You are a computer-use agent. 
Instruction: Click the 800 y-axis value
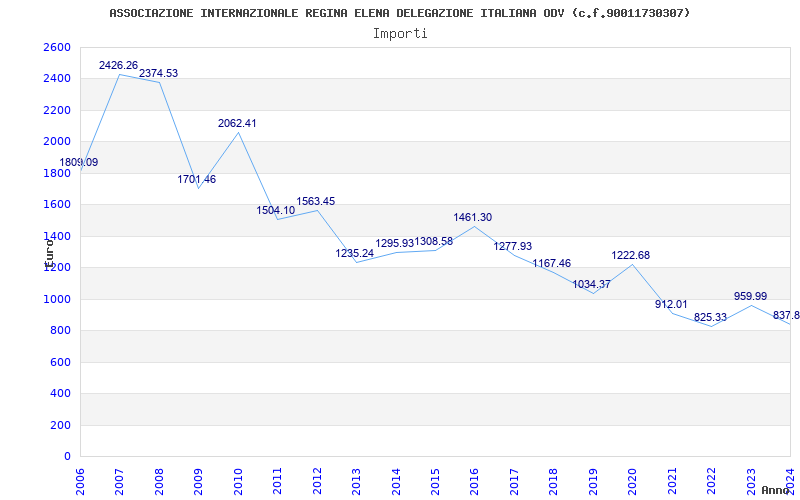click(60, 331)
